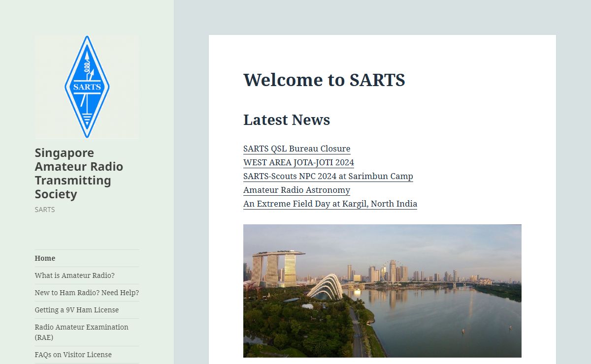This screenshot has height=364, width=591.
Task: Click the SARTS tagline under site title
Action: 45,210
